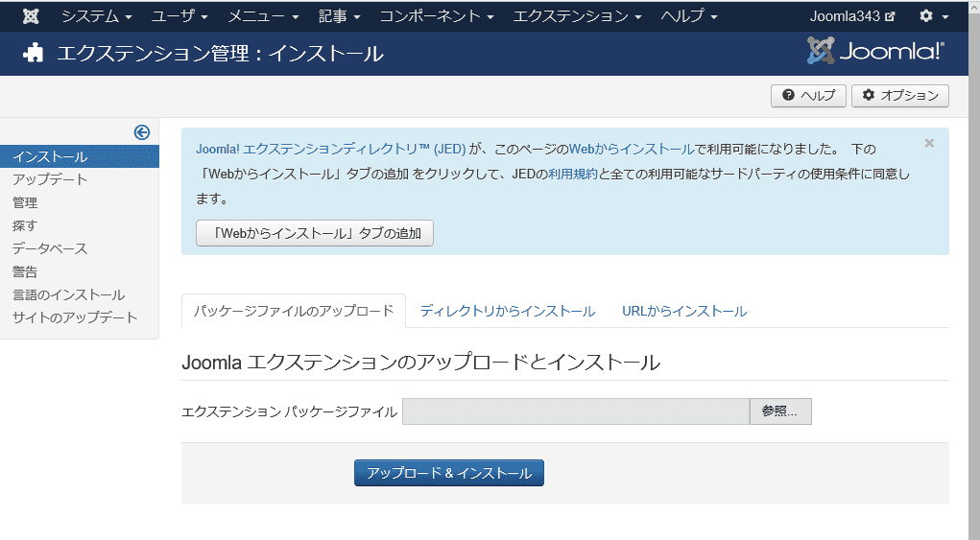The height and width of the screenshot is (540, 980).
Task: Open the エクステンション menu
Action: 578,16
